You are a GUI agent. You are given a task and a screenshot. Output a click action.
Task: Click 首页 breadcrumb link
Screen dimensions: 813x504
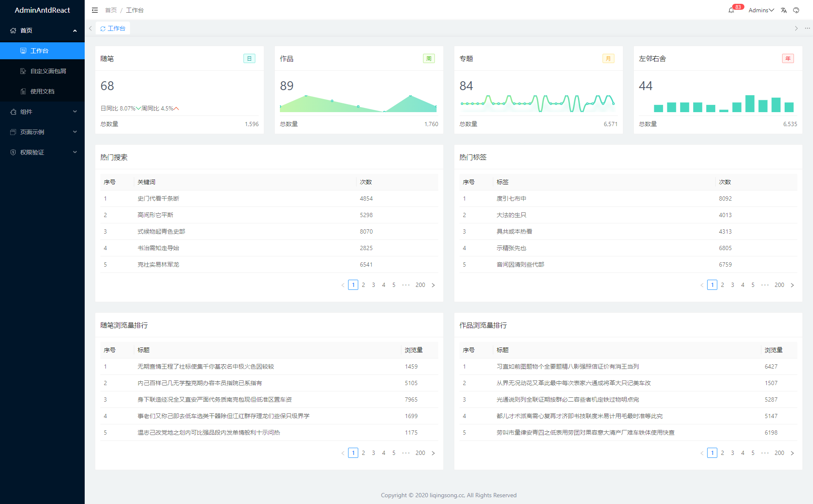click(x=111, y=10)
